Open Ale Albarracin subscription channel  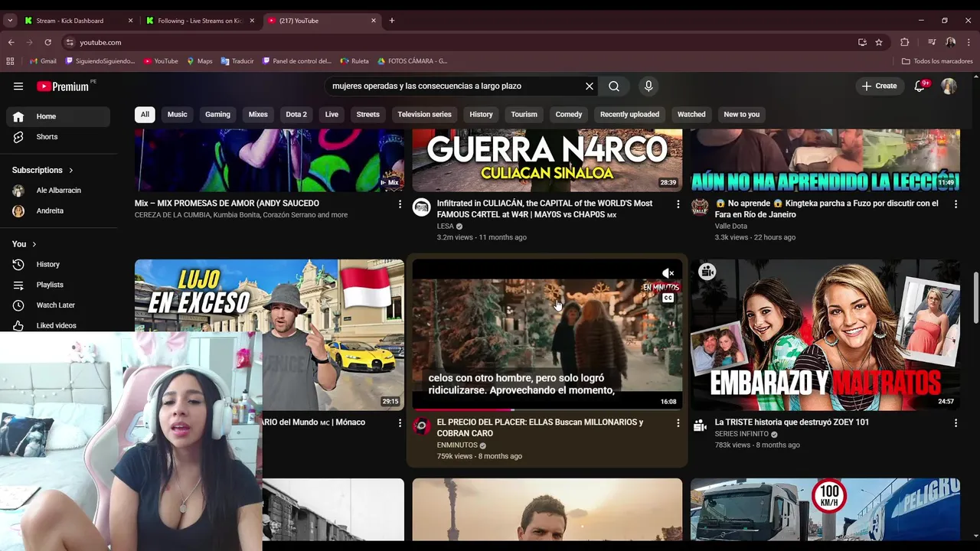click(58, 191)
